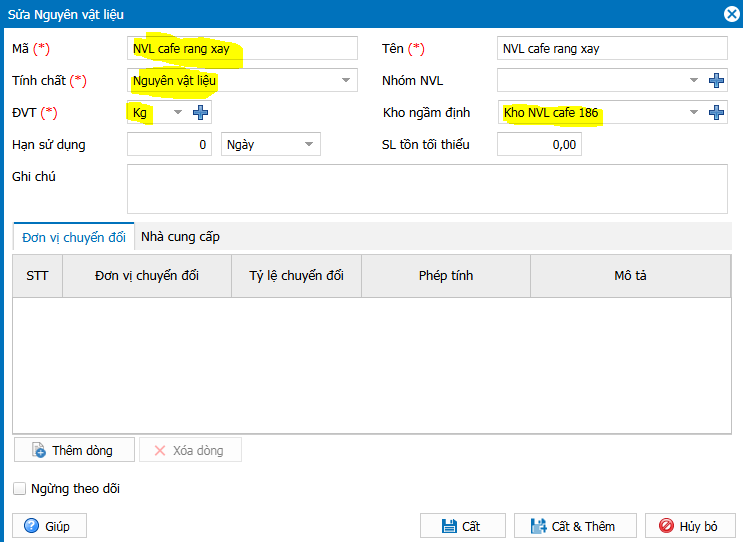Click the Xóa dòng button
Viewport: 743px width, 542px height.
(190, 450)
